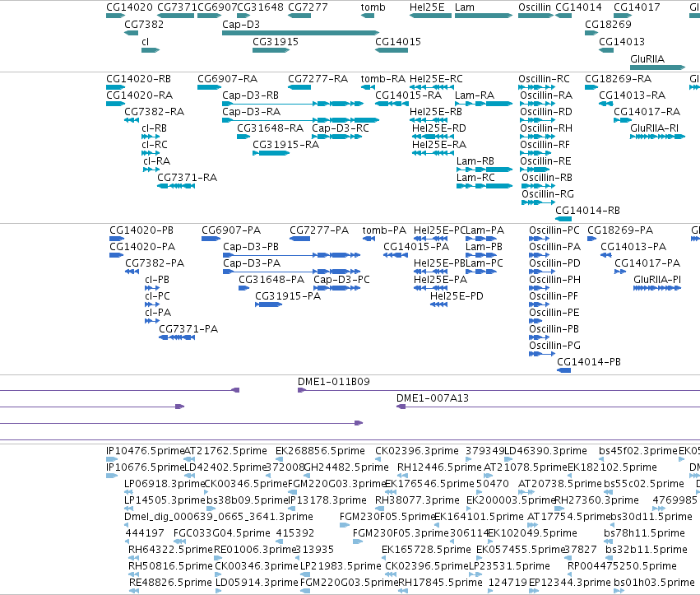Screen dimensions: 700x595
Task: Click the GluRIIA-RI transcript label
Action: pos(654,128)
